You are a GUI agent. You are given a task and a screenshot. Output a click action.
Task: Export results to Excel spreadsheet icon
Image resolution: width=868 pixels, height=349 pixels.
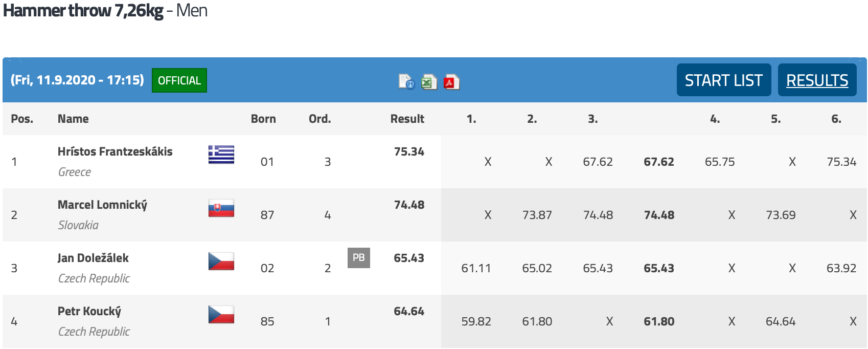(429, 81)
